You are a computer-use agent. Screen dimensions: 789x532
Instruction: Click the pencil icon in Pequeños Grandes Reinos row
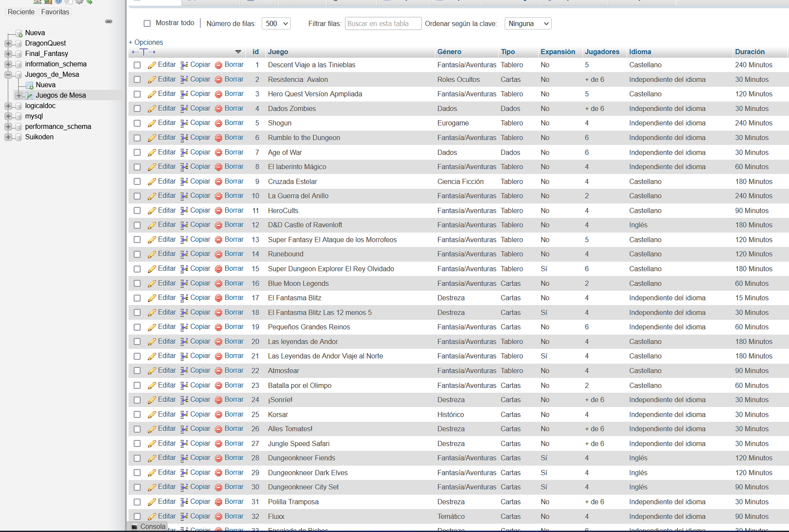(x=152, y=327)
